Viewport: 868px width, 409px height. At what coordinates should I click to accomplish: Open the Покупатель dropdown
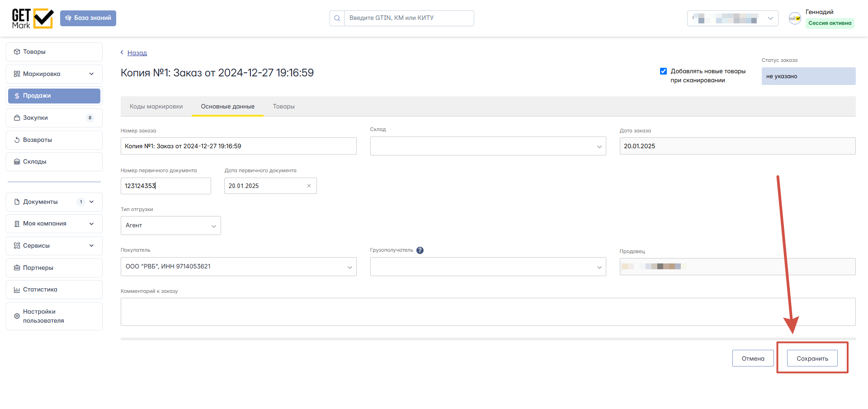click(239, 267)
